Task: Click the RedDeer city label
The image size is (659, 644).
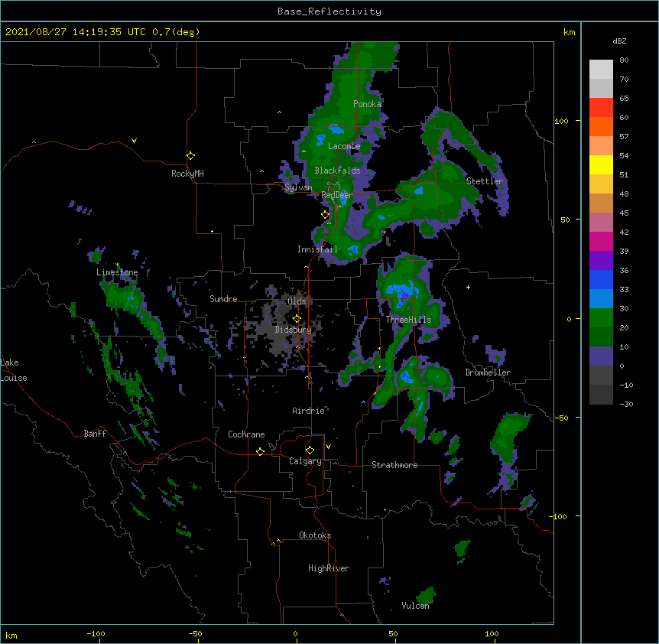Action: (337, 195)
